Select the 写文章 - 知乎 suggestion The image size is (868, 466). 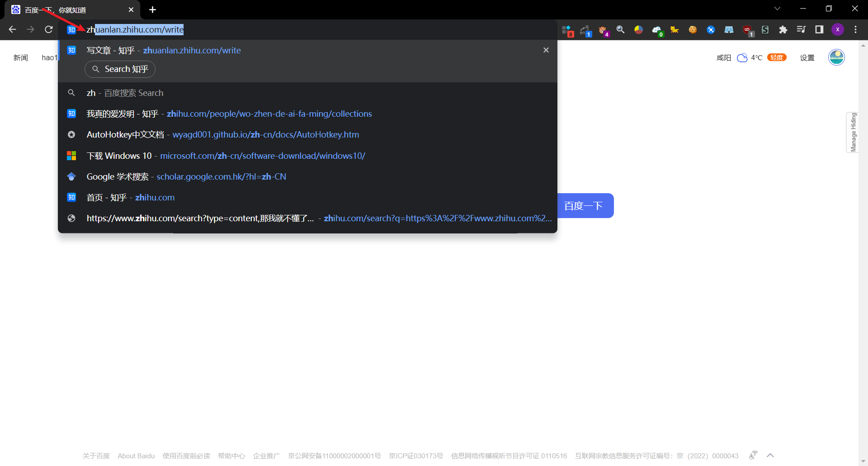(307, 51)
